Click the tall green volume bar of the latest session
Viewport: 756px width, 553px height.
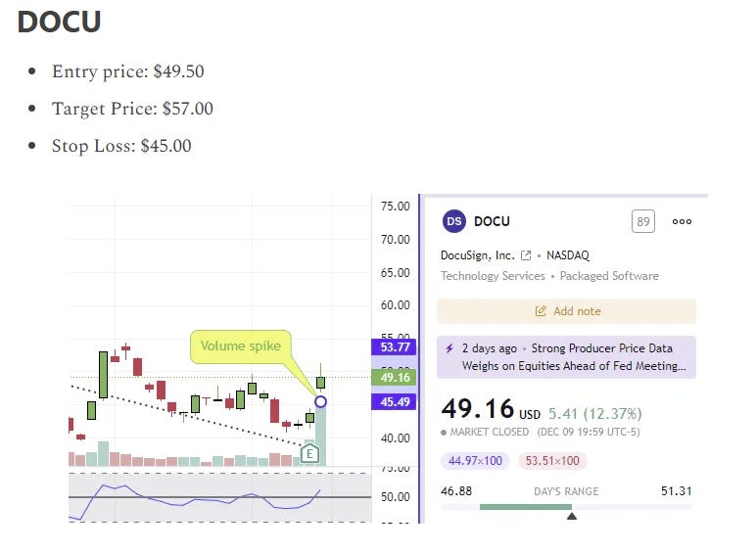pos(320,436)
